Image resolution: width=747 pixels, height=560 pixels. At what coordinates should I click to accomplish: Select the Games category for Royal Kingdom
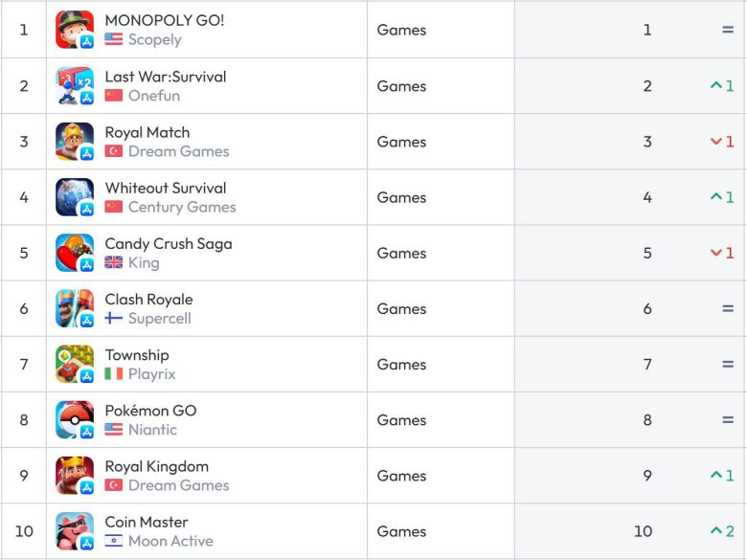point(401,476)
